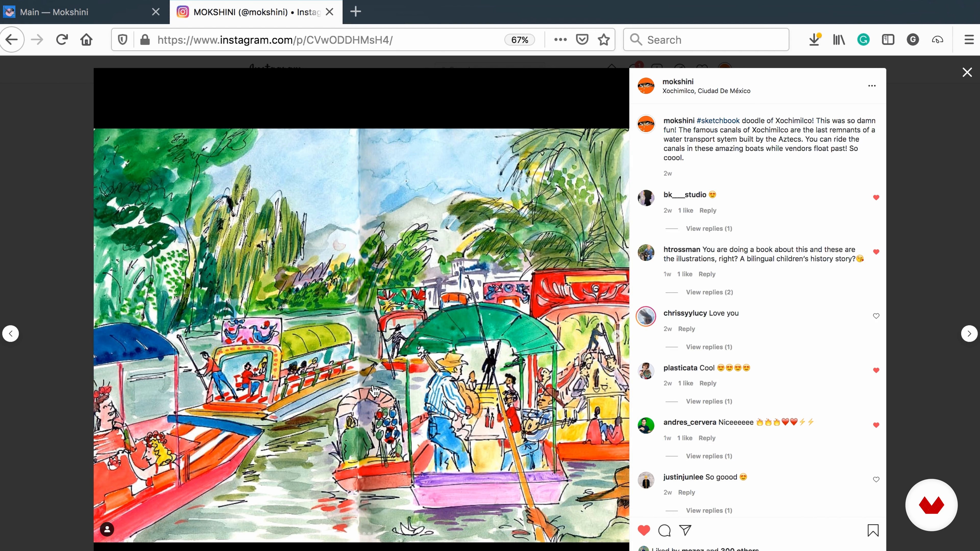
Task: Share post with paper plane icon
Action: [685, 530]
